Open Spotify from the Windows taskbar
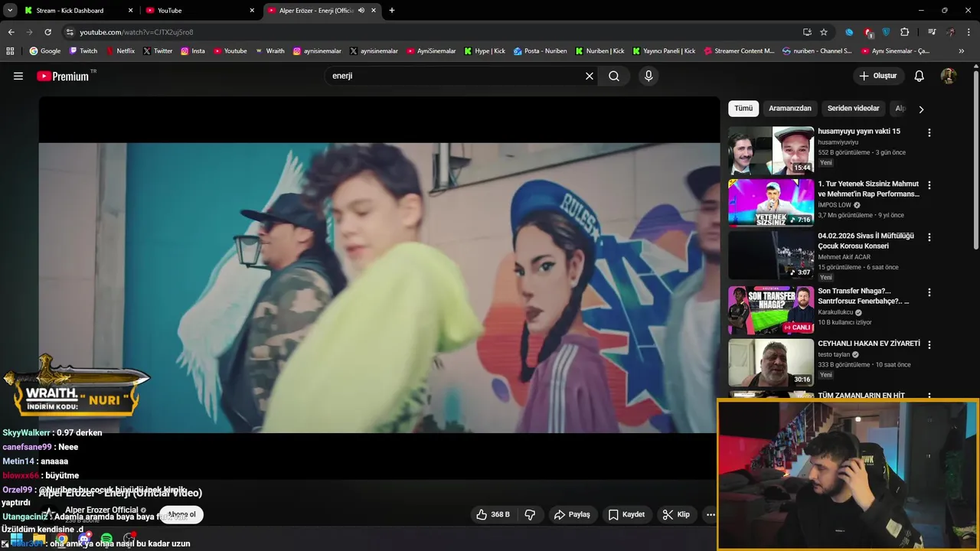980x551 pixels. pyautogui.click(x=106, y=540)
